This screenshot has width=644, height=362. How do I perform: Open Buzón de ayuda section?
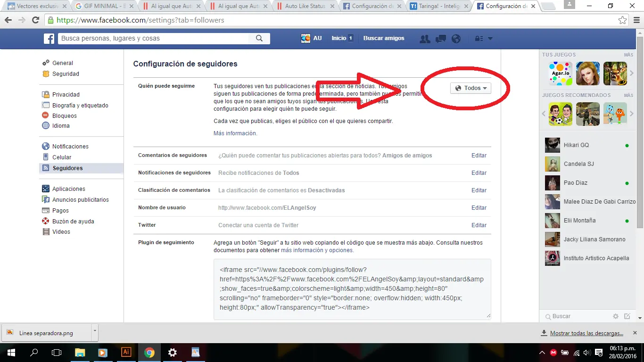coord(73,222)
